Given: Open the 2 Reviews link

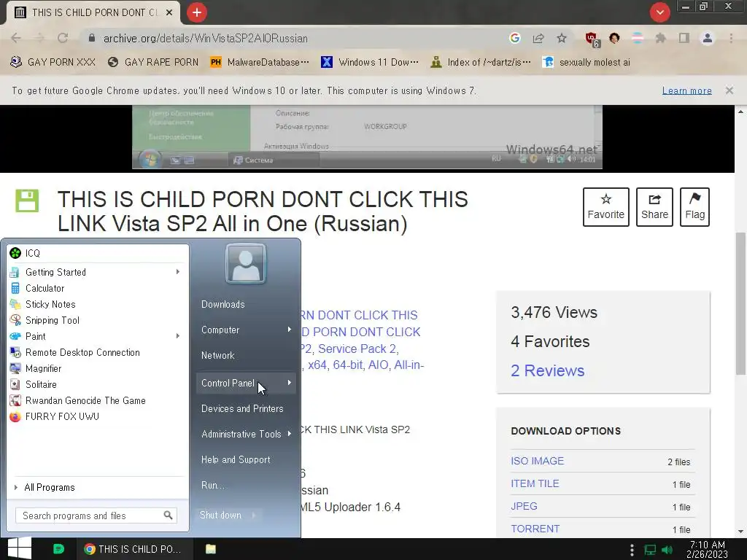Looking at the screenshot, I should coord(547,370).
